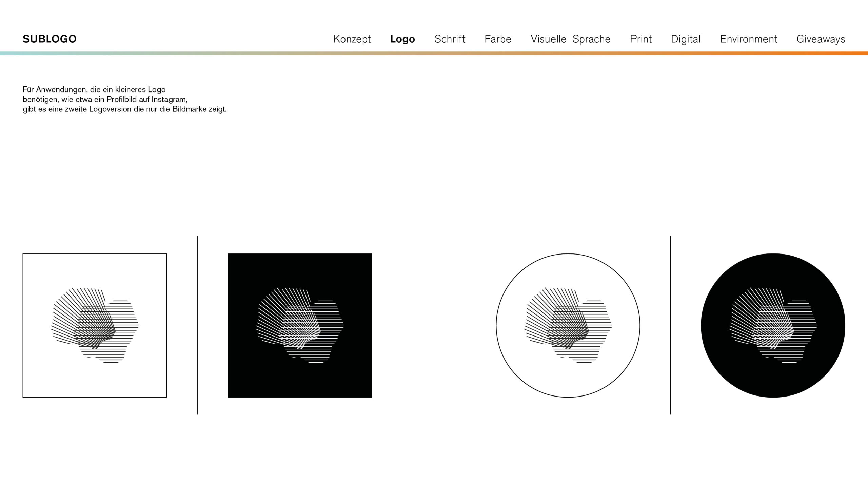Select the black square logo thumbnail

[300, 325]
